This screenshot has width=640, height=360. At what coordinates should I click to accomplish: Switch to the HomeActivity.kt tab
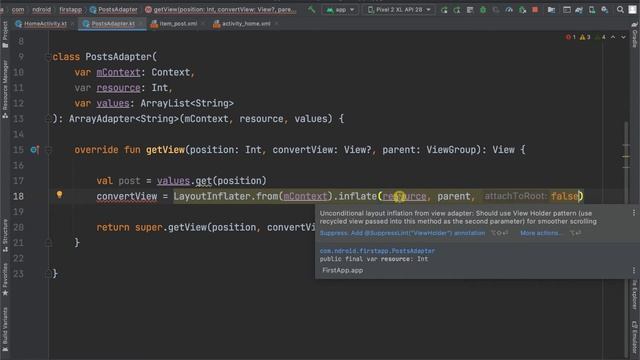point(45,24)
